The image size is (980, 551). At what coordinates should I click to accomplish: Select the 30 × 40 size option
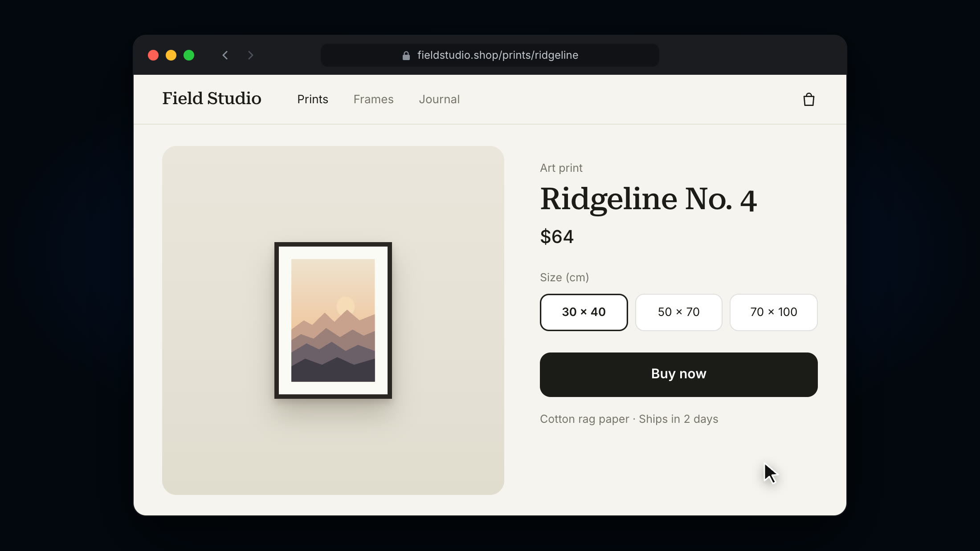click(x=584, y=312)
